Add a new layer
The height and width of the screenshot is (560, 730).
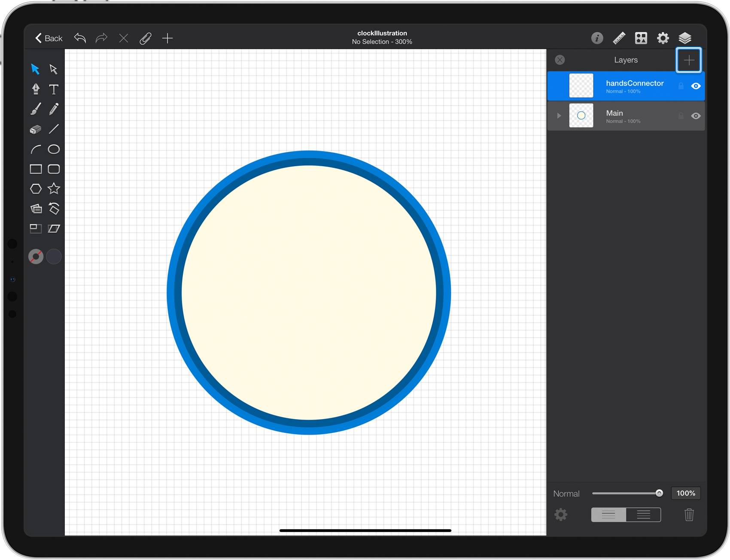click(689, 60)
